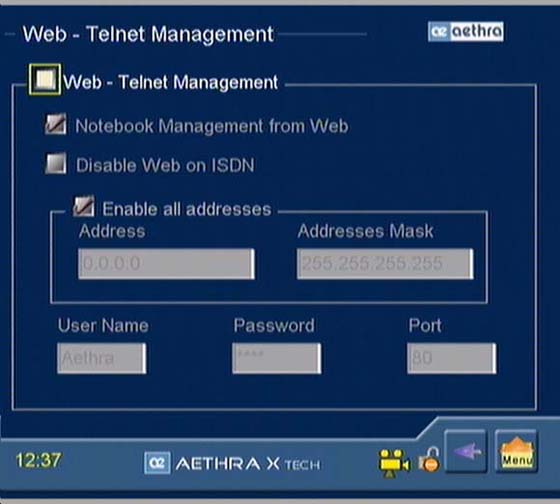This screenshot has width=560, height=504.
Task: Toggle Web - Telnet Management checkbox
Action: [45, 79]
